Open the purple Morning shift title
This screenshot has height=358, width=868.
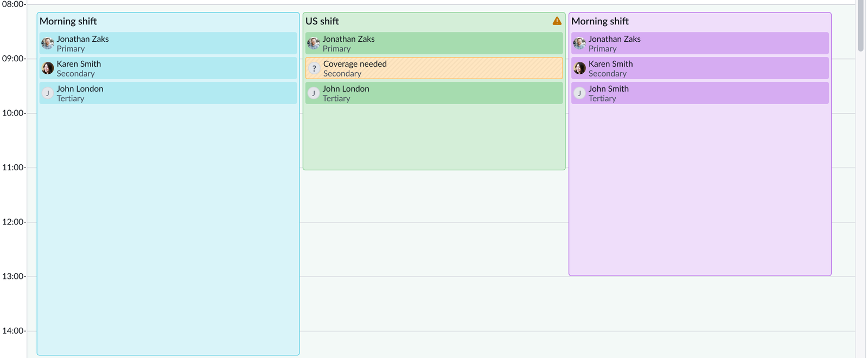600,21
